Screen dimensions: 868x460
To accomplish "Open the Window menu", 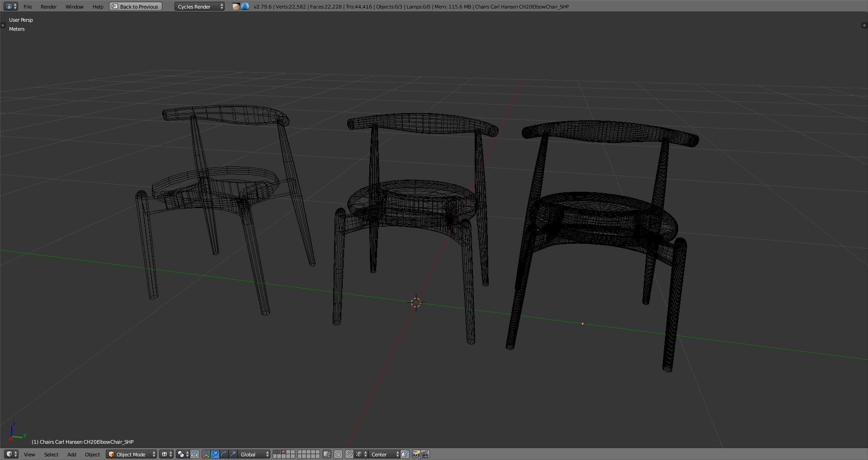I will coord(74,7).
